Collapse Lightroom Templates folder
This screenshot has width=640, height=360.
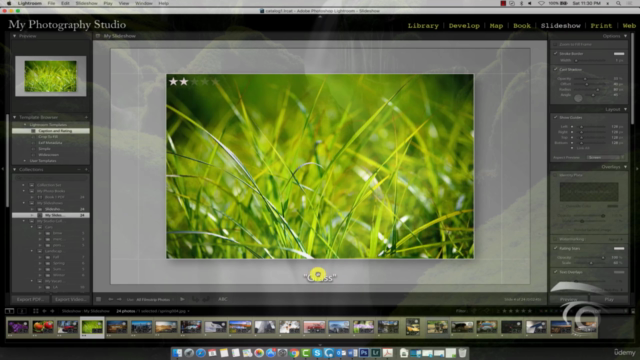[x=25, y=125]
